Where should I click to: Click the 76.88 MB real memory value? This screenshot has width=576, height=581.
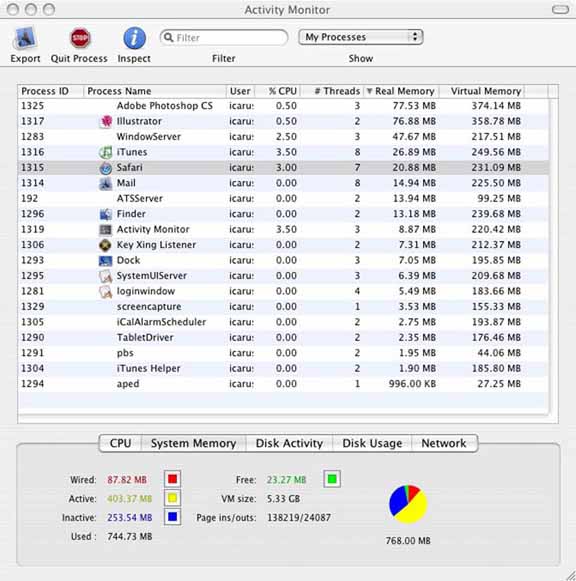pos(414,121)
